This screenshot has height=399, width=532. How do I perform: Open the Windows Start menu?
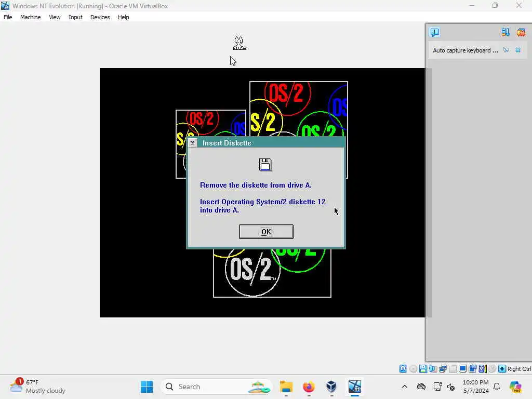(147, 387)
